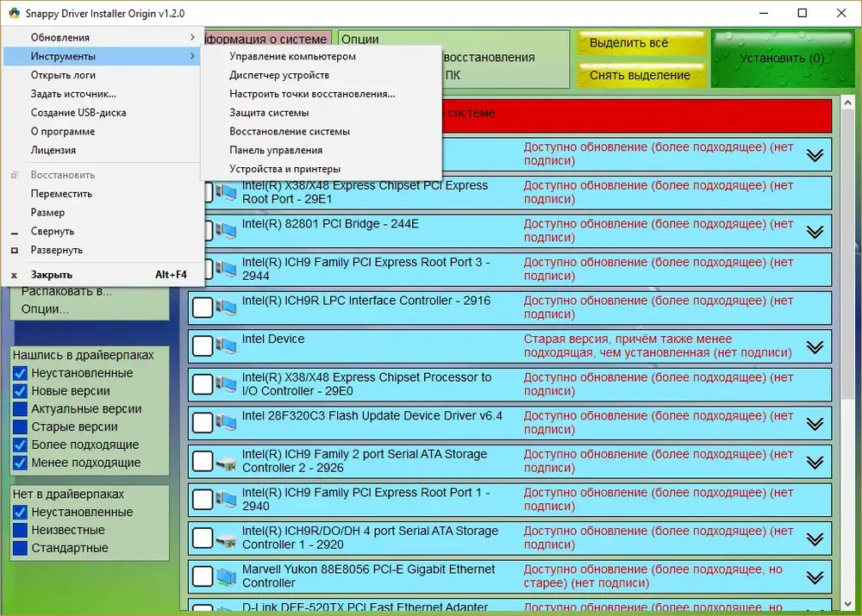Click storage icon for ICH9R/DO/DH 4 port SATA

point(226,541)
